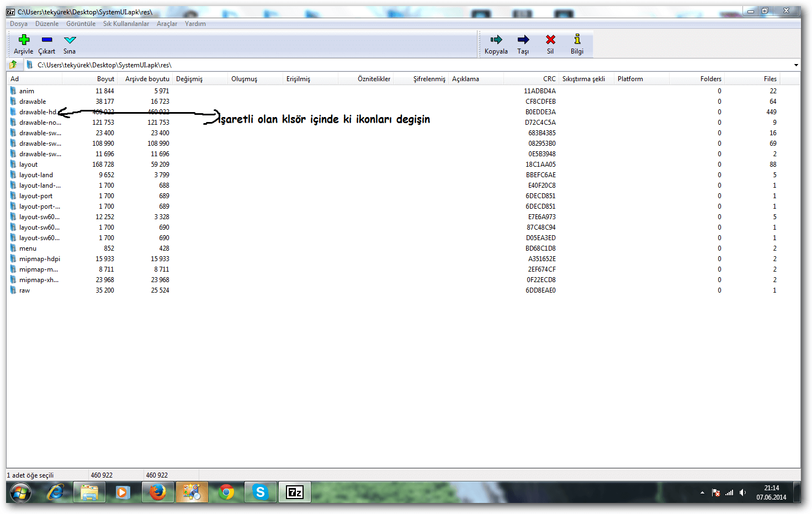Screen dimensions: 812x514
Task: Open the Sık Kullanılanlar menu
Action: (126, 24)
